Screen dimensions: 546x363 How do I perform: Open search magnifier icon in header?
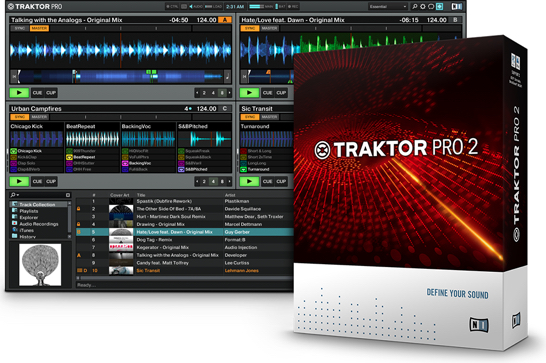point(415,7)
